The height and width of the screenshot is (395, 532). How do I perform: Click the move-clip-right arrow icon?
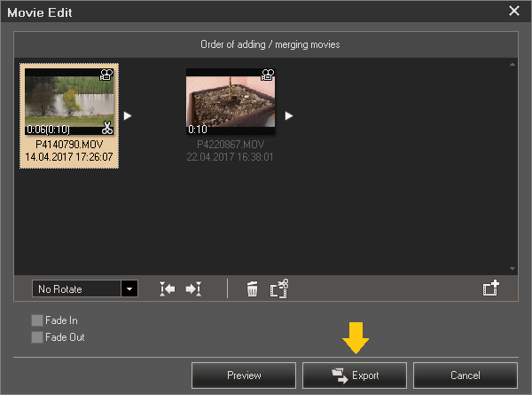(x=193, y=289)
